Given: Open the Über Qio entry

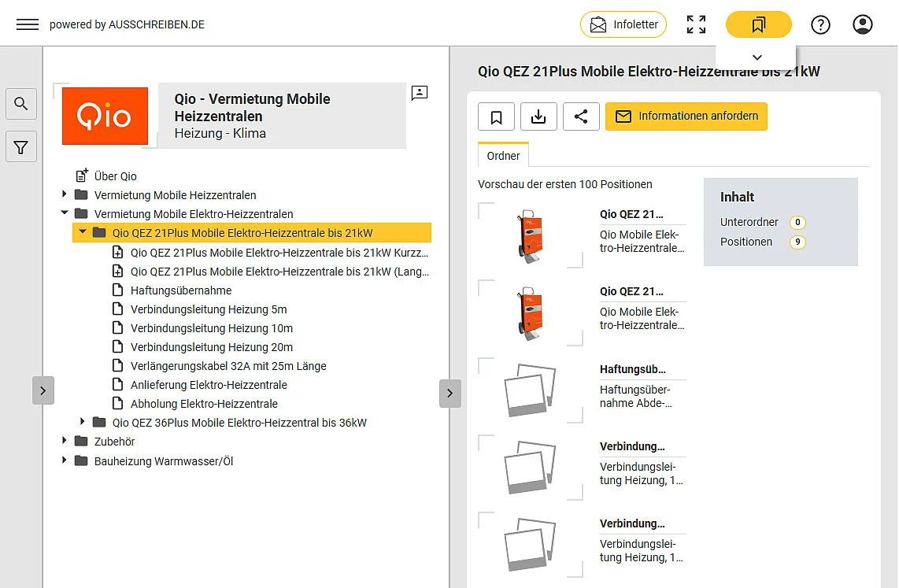Looking at the screenshot, I should pos(115,176).
